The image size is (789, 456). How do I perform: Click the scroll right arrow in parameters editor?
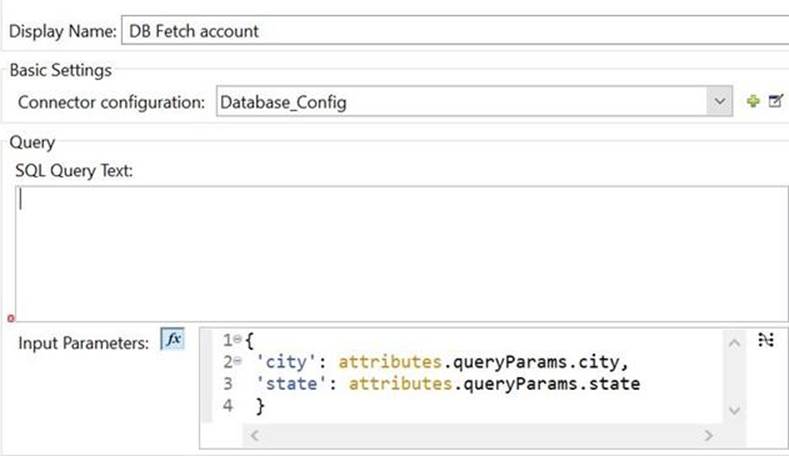click(x=708, y=435)
